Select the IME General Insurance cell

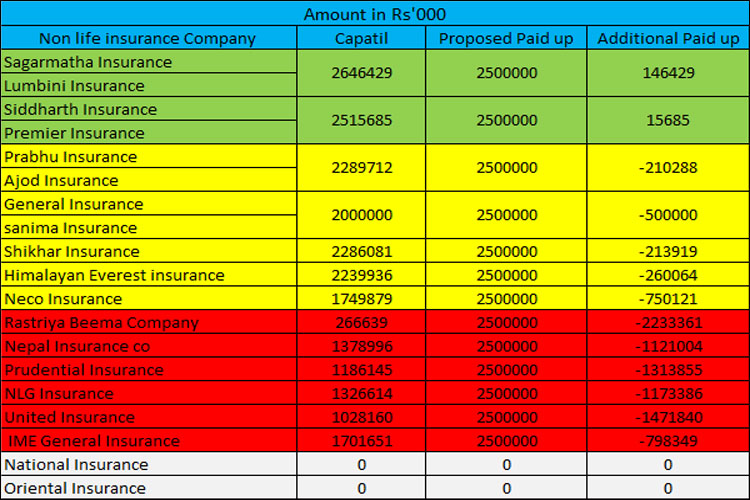tap(94, 441)
